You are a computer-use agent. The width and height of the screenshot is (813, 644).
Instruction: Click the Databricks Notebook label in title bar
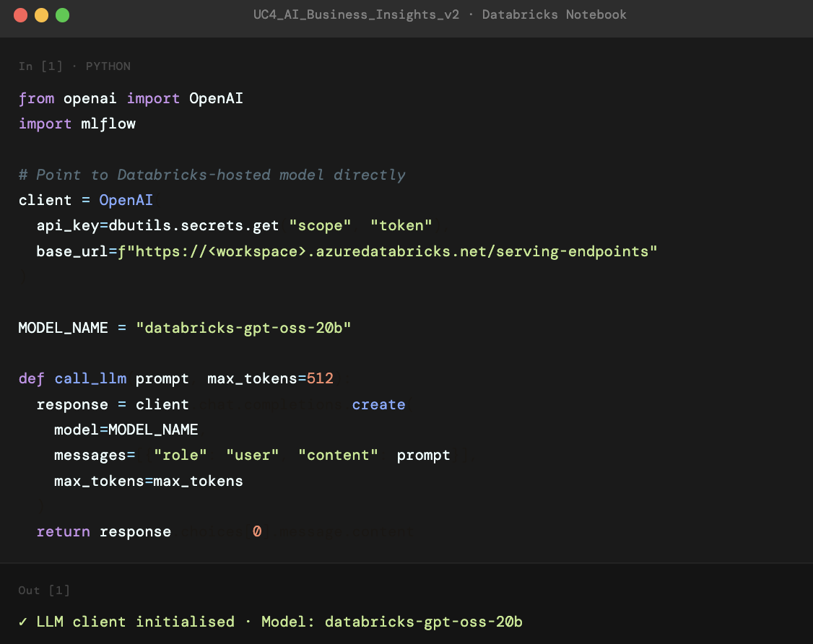[x=555, y=14]
